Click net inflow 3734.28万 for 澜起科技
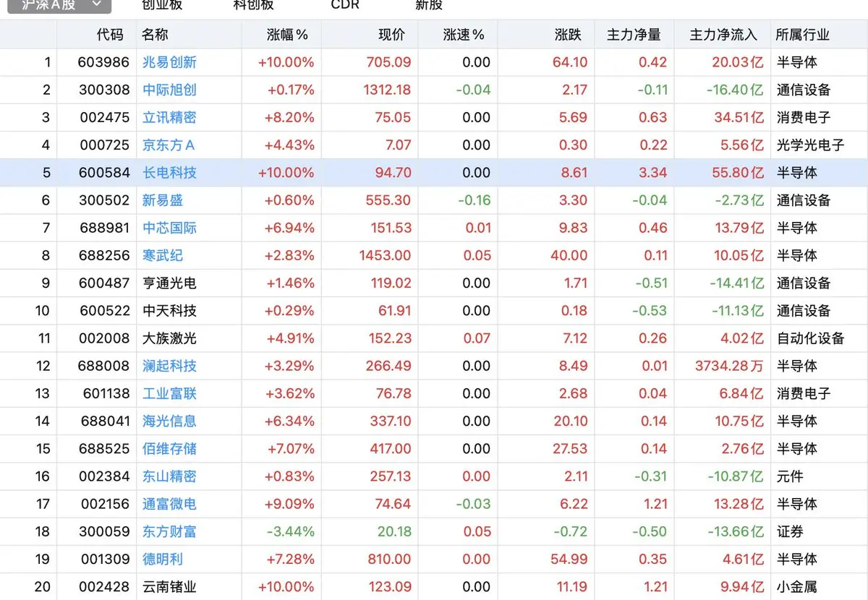 point(729,366)
